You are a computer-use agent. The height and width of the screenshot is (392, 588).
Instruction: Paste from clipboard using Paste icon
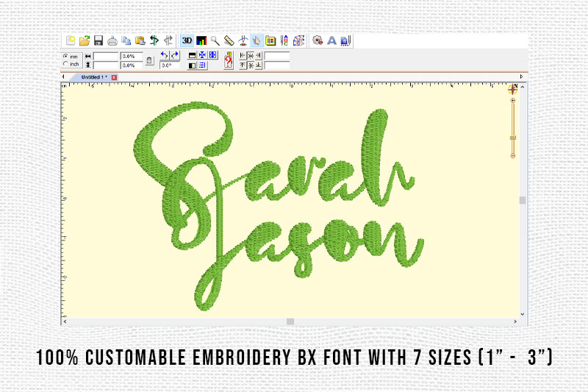[x=140, y=40]
